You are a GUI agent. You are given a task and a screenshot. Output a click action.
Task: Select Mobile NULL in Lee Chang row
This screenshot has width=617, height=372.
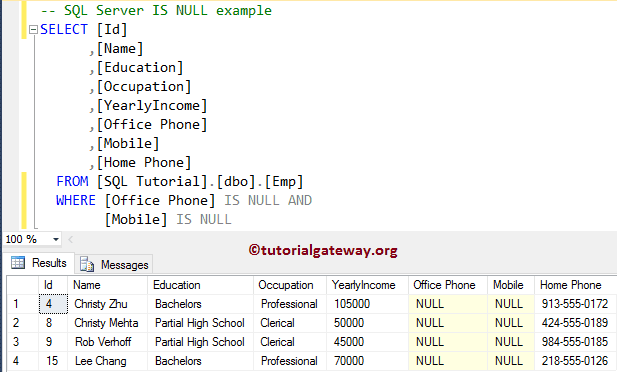pyautogui.click(x=511, y=361)
